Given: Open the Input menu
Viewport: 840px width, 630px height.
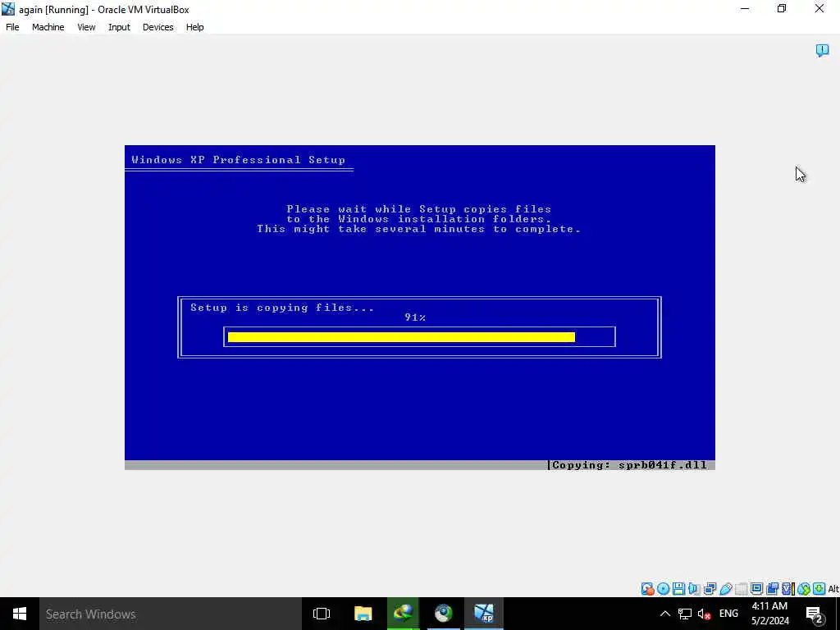Looking at the screenshot, I should pyautogui.click(x=119, y=27).
